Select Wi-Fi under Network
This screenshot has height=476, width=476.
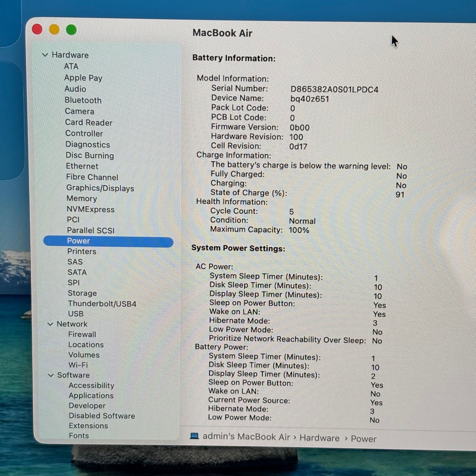click(78, 365)
